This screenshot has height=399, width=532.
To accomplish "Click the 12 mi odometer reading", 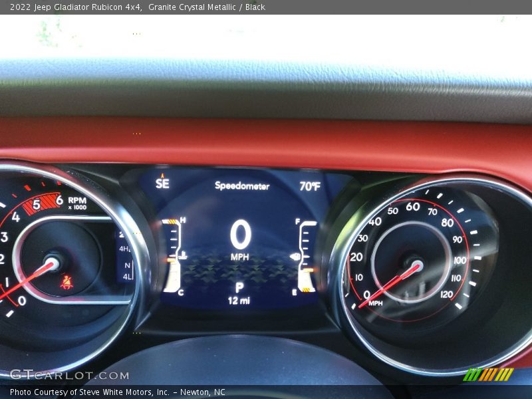I will (239, 301).
